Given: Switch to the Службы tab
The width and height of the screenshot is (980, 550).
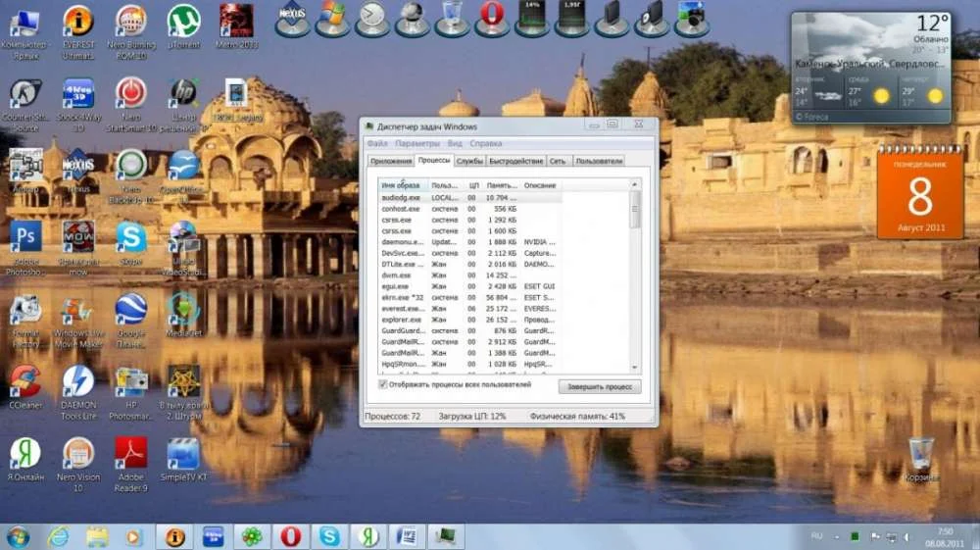Looking at the screenshot, I should click(469, 161).
